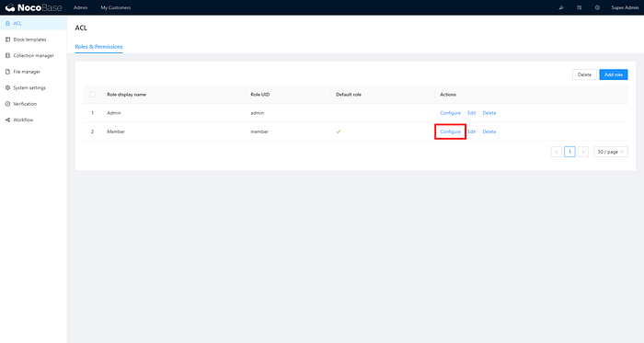The width and height of the screenshot is (644, 343).
Task: Go to the previous page arrow
Action: [557, 152]
